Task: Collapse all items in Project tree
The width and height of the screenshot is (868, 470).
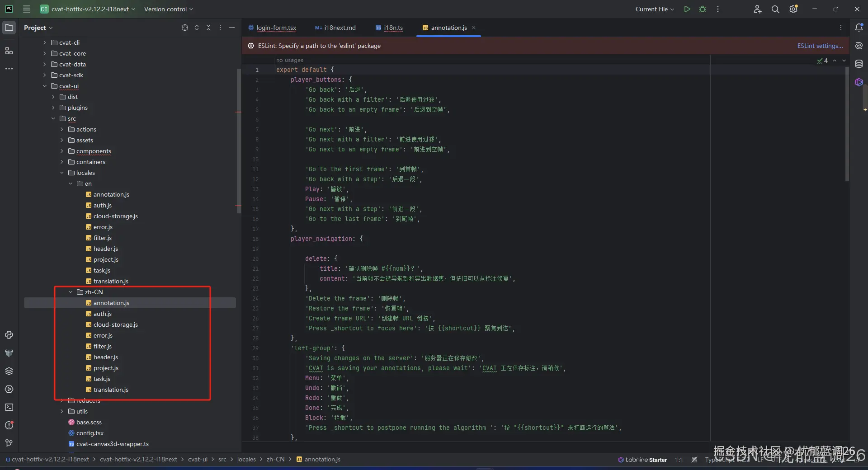Action: (x=208, y=28)
